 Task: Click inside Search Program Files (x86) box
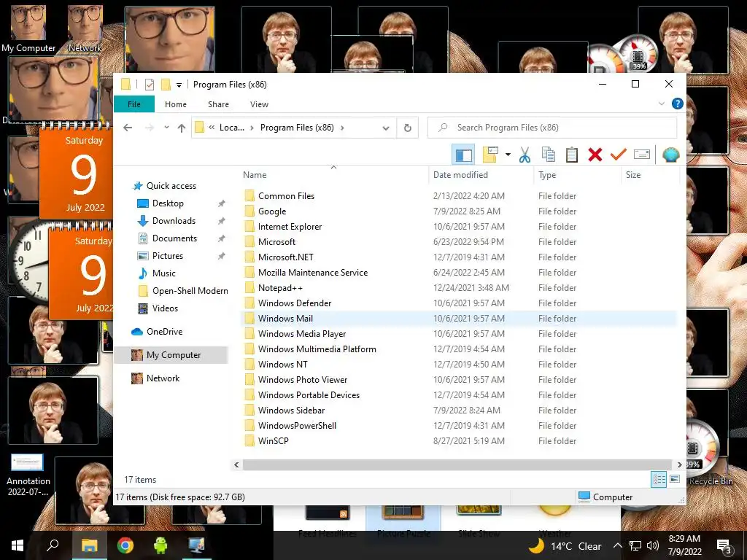[551, 128]
